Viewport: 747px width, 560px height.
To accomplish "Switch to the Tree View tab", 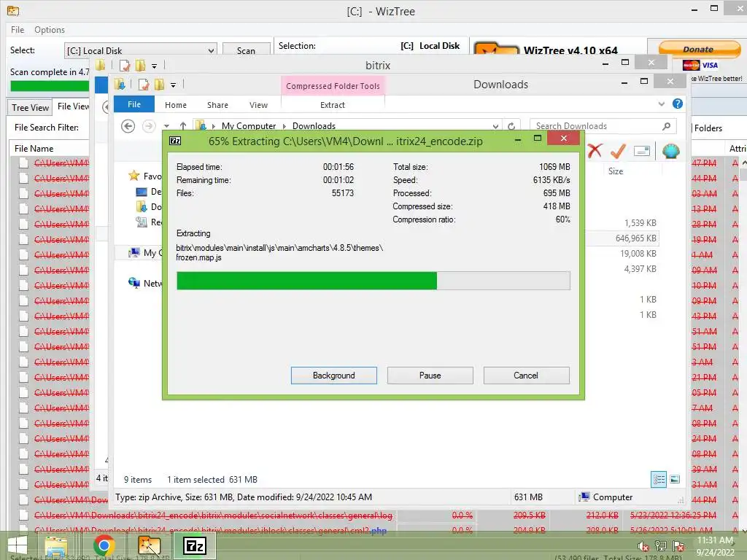I will click(x=30, y=108).
